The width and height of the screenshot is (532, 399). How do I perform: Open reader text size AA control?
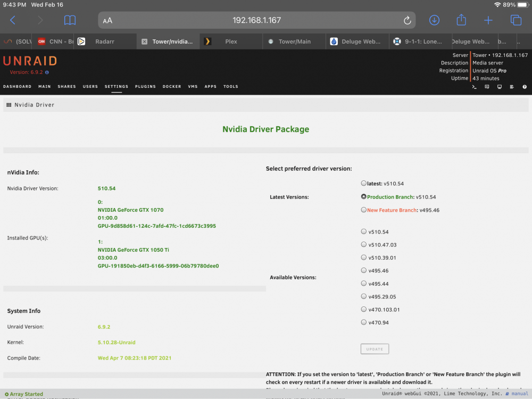point(107,21)
